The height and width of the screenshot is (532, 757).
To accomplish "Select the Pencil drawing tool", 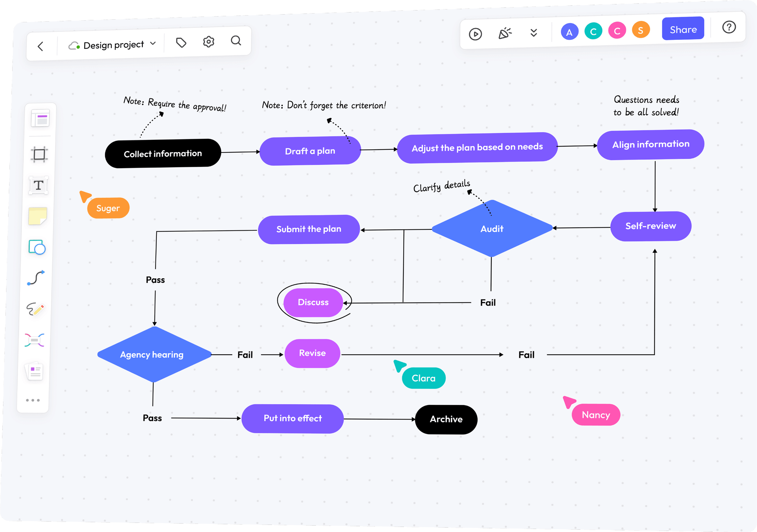I will [x=35, y=309].
